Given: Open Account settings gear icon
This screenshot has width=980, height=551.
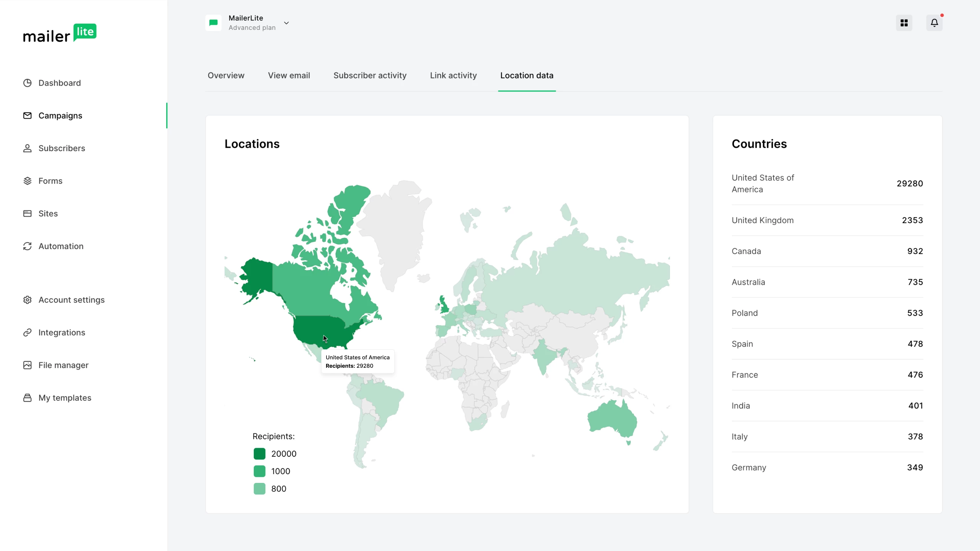Looking at the screenshot, I should click(x=27, y=300).
